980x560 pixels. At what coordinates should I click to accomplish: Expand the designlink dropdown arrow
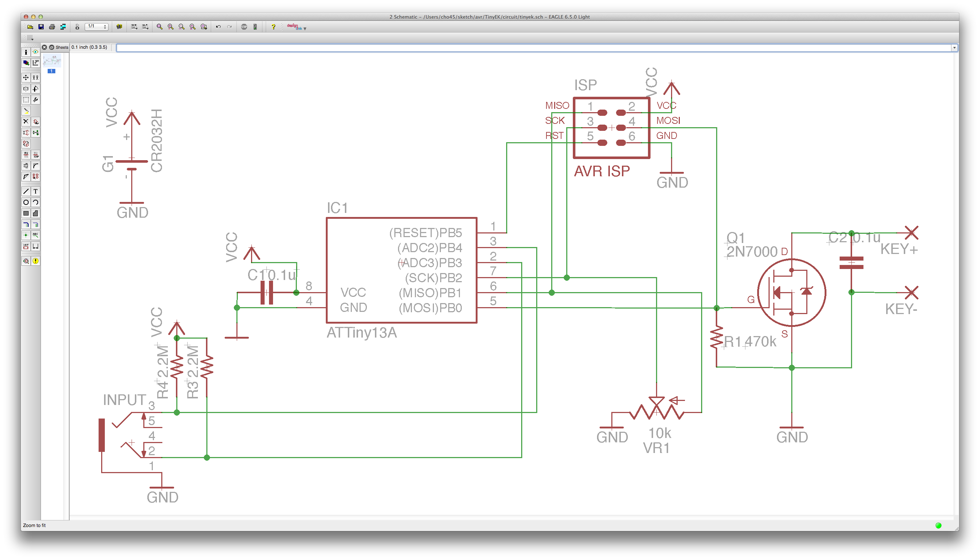[x=305, y=29]
